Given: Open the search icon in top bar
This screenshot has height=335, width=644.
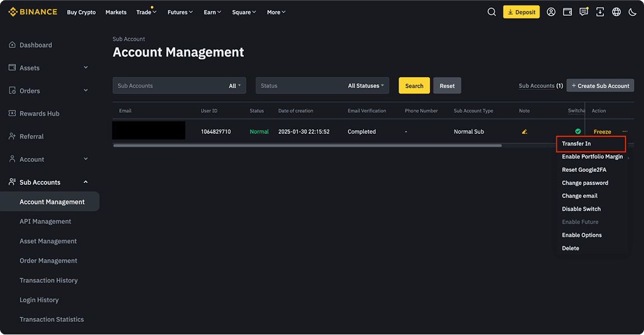Looking at the screenshot, I should [x=491, y=12].
